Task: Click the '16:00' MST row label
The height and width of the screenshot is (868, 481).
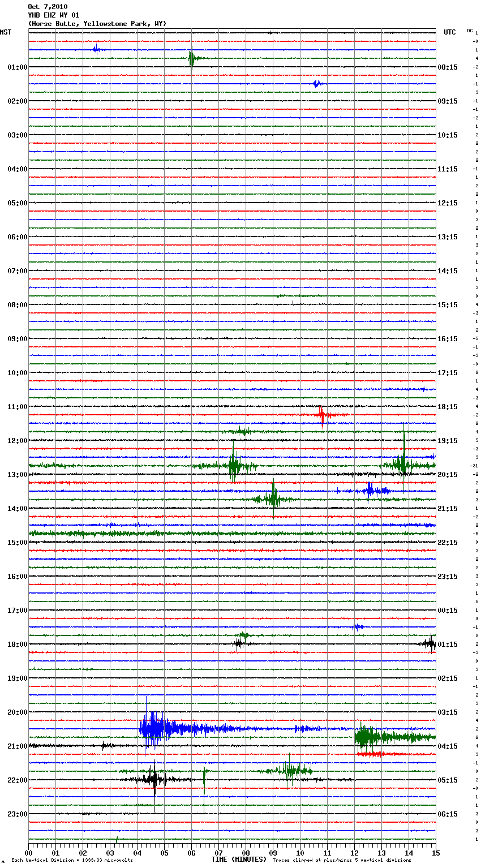Action: point(18,577)
